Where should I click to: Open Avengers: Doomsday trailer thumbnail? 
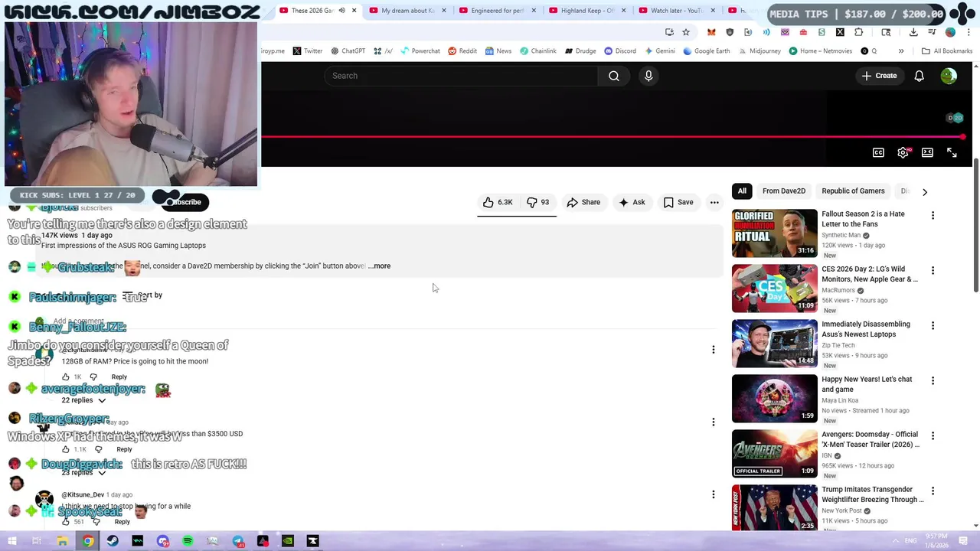pos(774,453)
